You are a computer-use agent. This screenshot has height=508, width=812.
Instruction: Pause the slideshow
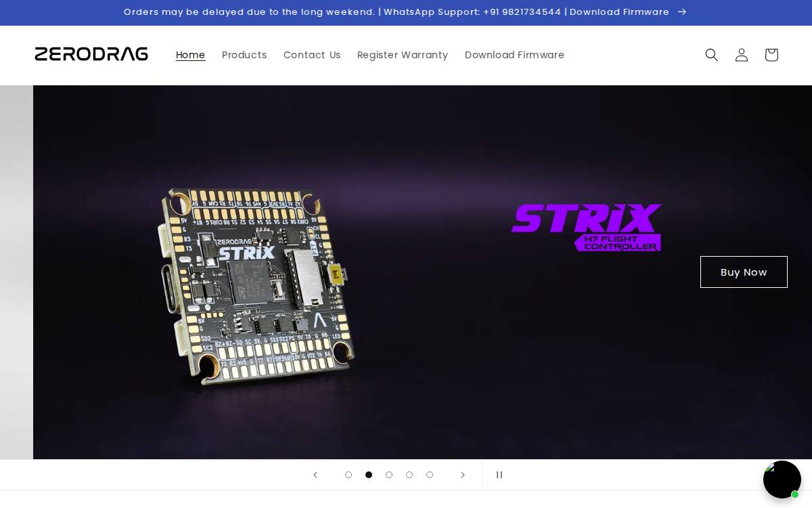pyautogui.click(x=499, y=475)
